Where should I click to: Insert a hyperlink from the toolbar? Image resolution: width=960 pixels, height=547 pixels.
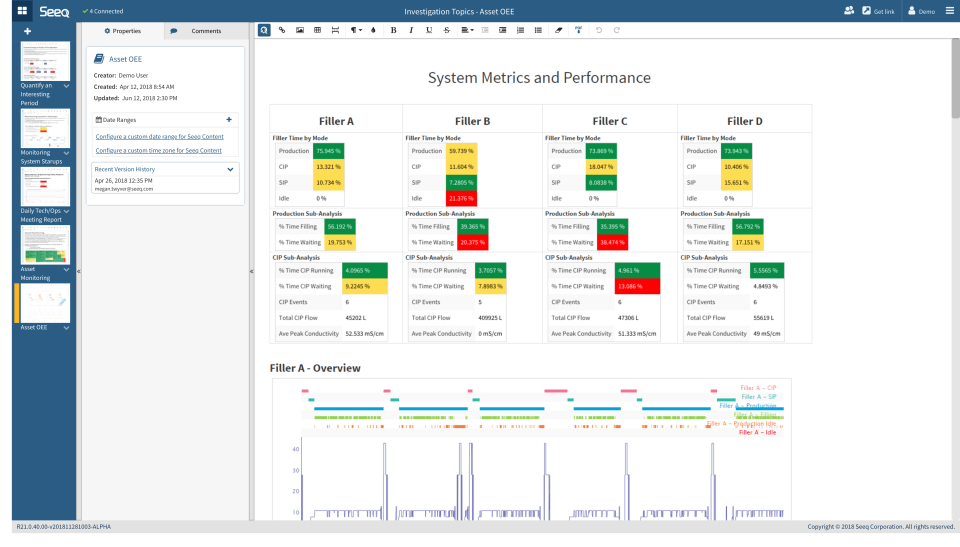[282, 30]
